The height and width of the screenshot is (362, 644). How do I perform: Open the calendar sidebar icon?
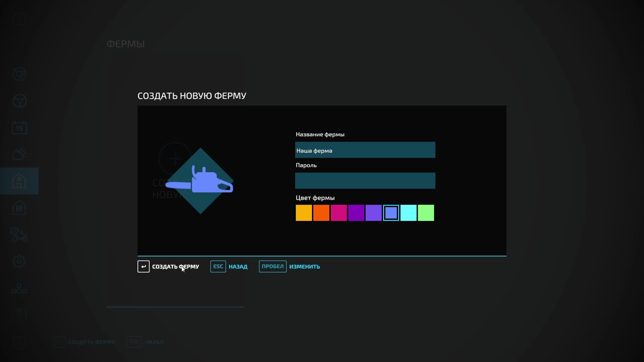pyautogui.click(x=19, y=128)
